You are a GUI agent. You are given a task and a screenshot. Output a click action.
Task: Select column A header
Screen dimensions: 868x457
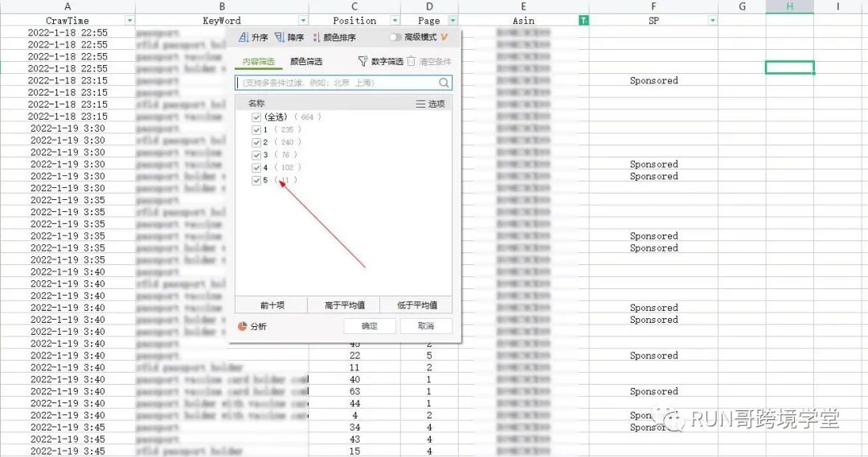pyautogui.click(x=68, y=6)
